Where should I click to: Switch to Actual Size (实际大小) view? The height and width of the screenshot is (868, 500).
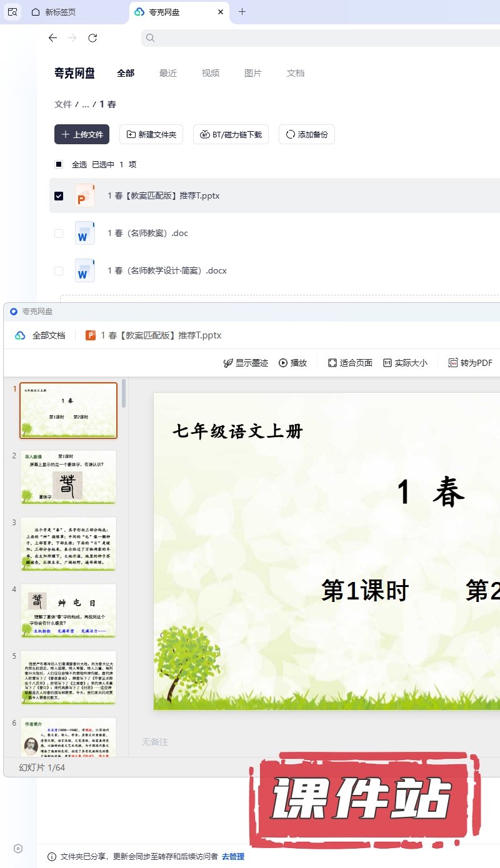pyautogui.click(x=405, y=363)
